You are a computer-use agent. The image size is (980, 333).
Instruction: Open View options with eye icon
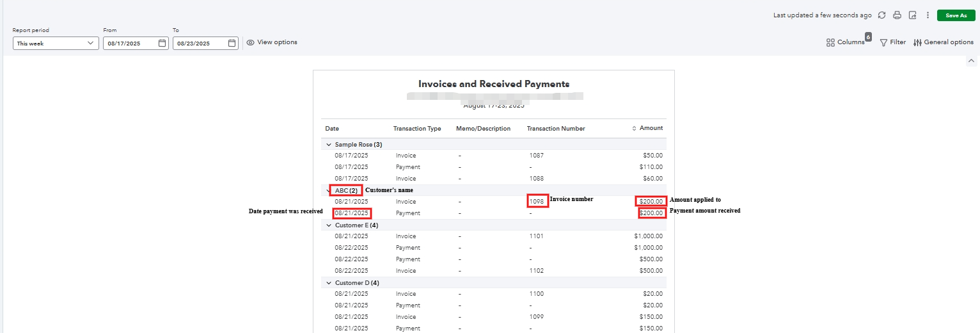point(272,42)
